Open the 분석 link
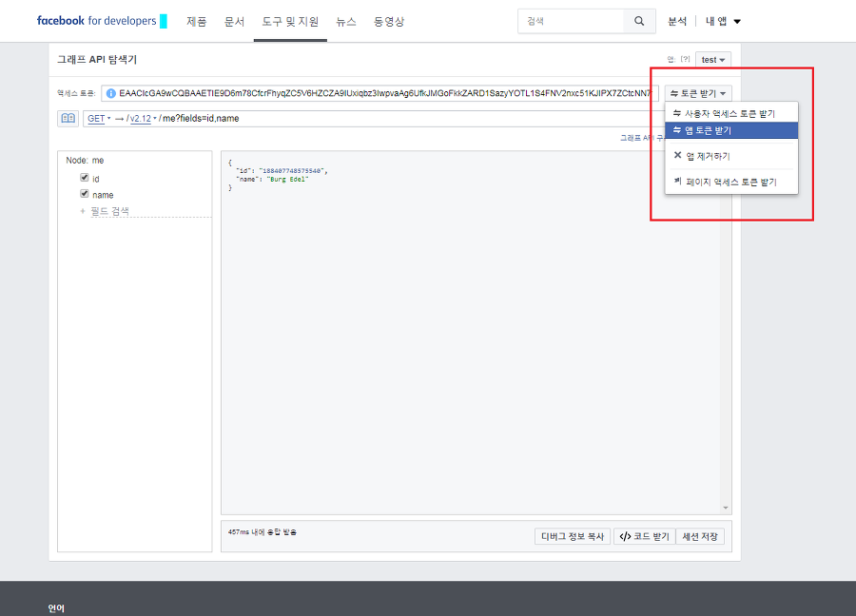Viewport: 856px width, 616px height. point(677,21)
